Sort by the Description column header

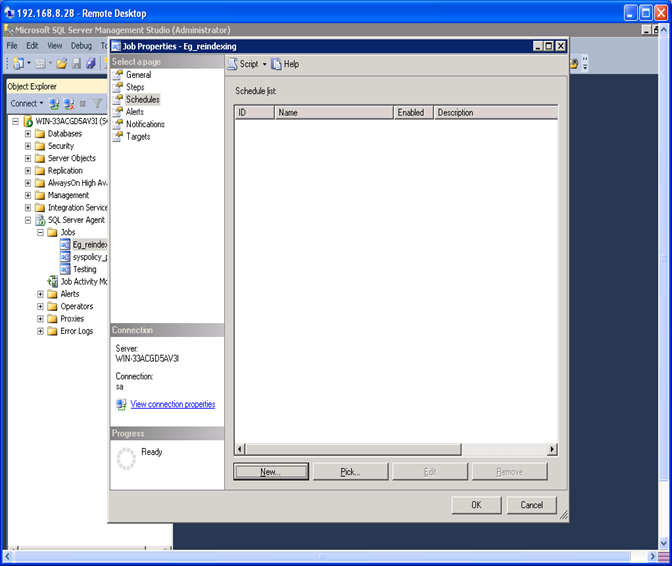(x=496, y=113)
